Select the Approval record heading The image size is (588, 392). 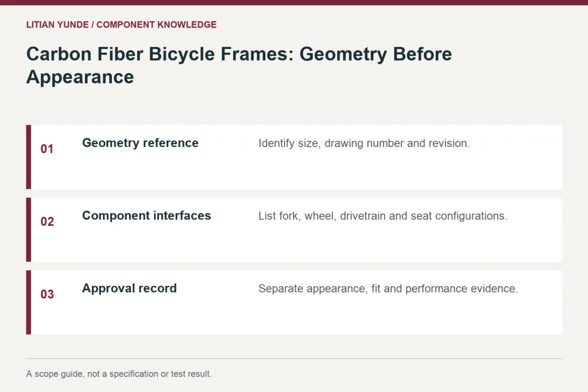(129, 288)
